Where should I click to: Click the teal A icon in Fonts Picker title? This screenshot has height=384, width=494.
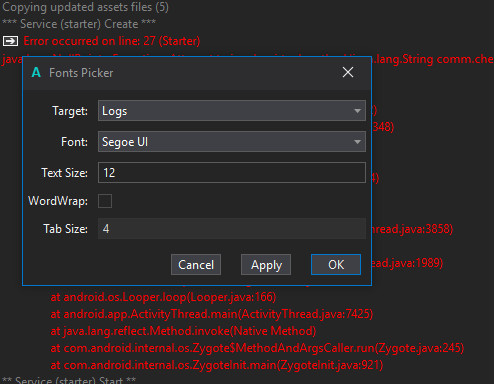[36, 72]
